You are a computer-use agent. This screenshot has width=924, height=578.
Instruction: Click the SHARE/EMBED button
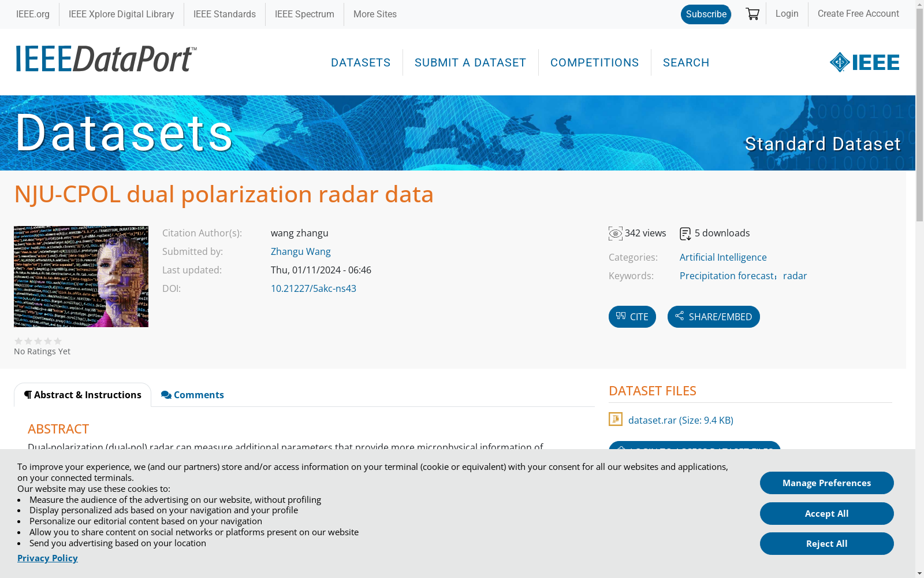tap(714, 317)
